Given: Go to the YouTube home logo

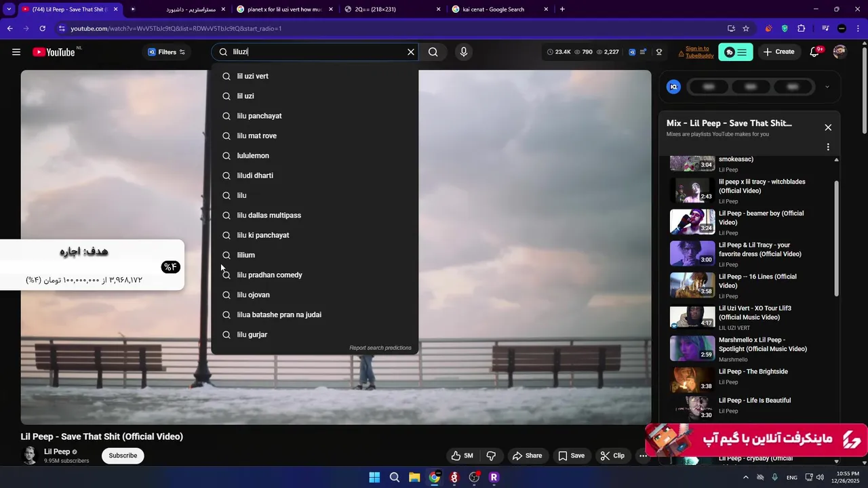Looking at the screenshot, I should (x=54, y=52).
